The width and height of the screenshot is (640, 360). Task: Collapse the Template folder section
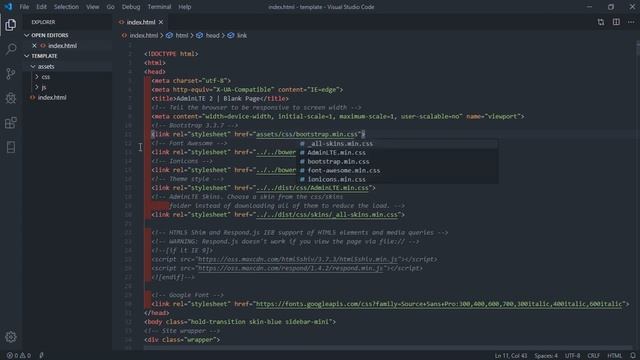pos(27,56)
